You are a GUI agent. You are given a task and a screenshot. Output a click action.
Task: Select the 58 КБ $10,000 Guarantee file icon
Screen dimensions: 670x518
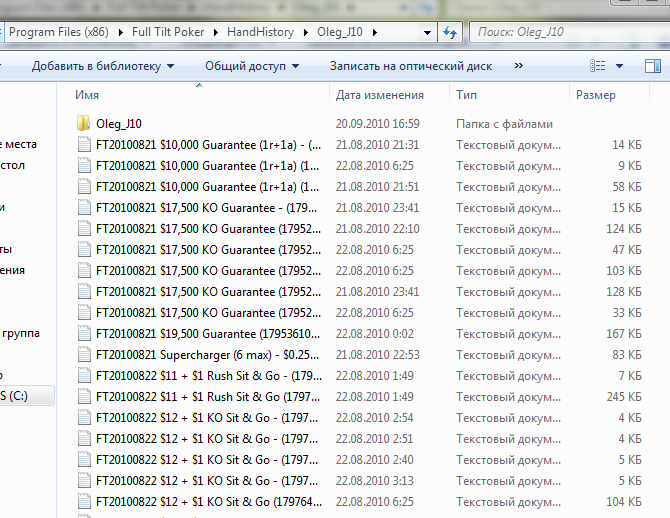84,186
